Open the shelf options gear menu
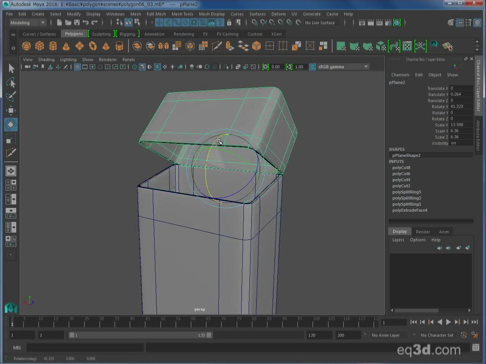The width and height of the screenshot is (486, 364). 13,48
